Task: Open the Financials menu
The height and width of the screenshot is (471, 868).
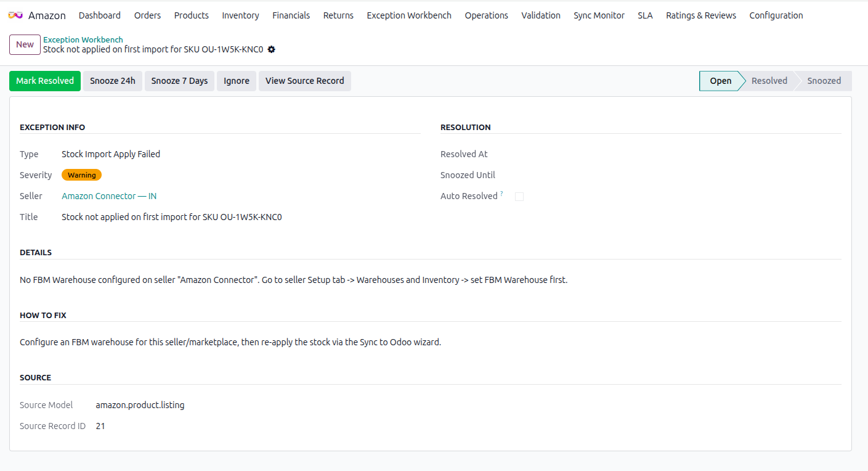Action: (291, 15)
